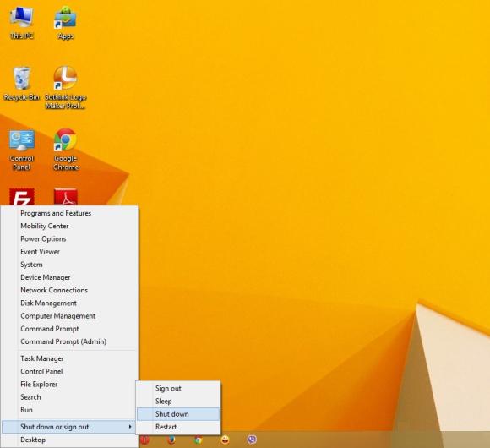
Task: Select the Adobe Reader desktop icon
Action: 65,197
